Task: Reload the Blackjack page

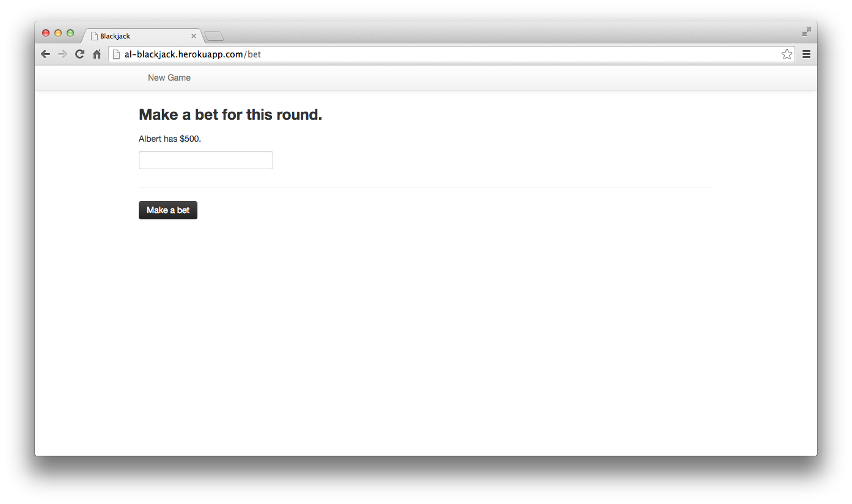Action: click(79, 54)
